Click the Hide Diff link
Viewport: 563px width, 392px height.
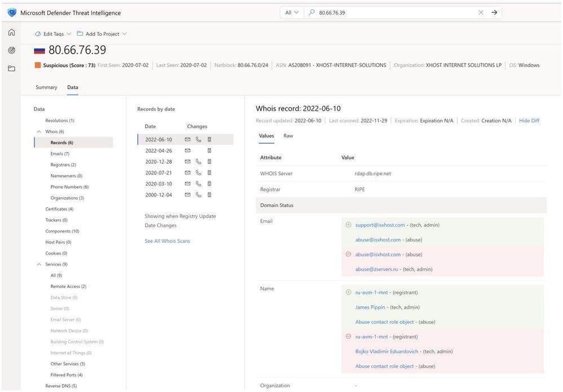pos(529,121)
